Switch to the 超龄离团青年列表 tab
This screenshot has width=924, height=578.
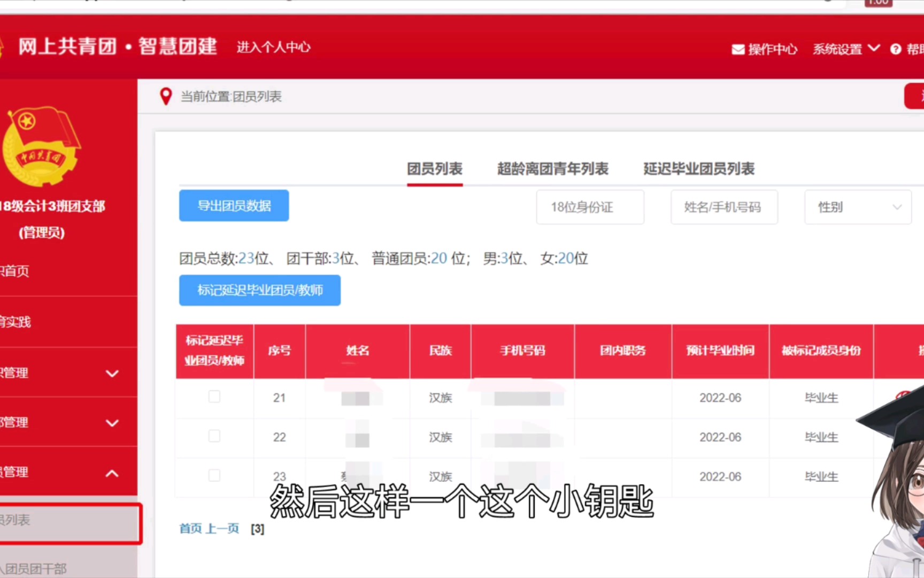click(x=553, y=169)
